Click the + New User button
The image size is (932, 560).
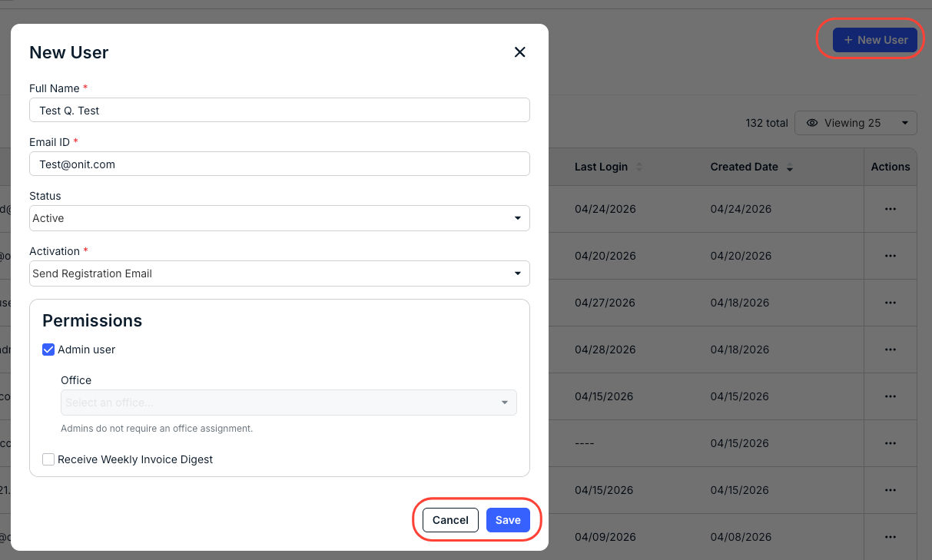click(875, 40)
